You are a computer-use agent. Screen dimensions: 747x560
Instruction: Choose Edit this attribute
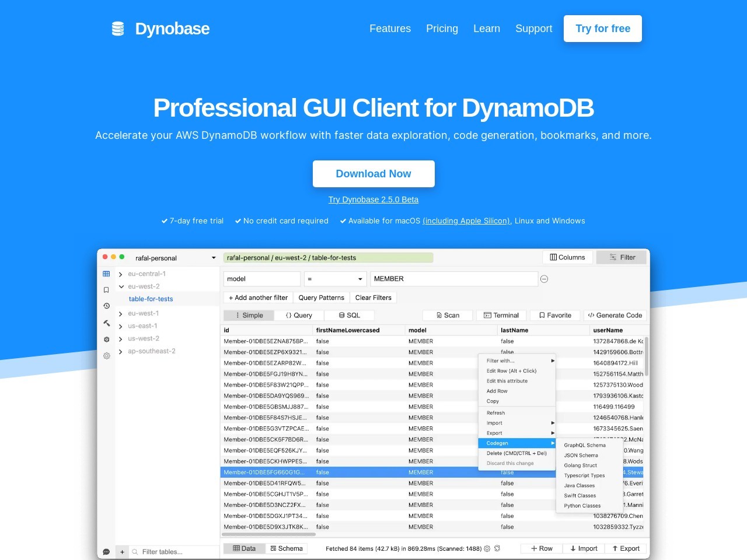tap(517, 381)
